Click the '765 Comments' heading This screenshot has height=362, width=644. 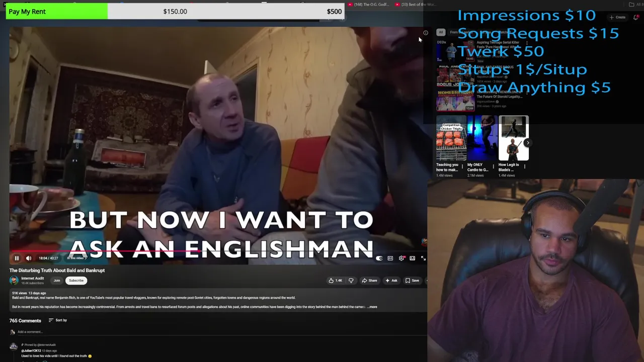click(x=25, y=321)
